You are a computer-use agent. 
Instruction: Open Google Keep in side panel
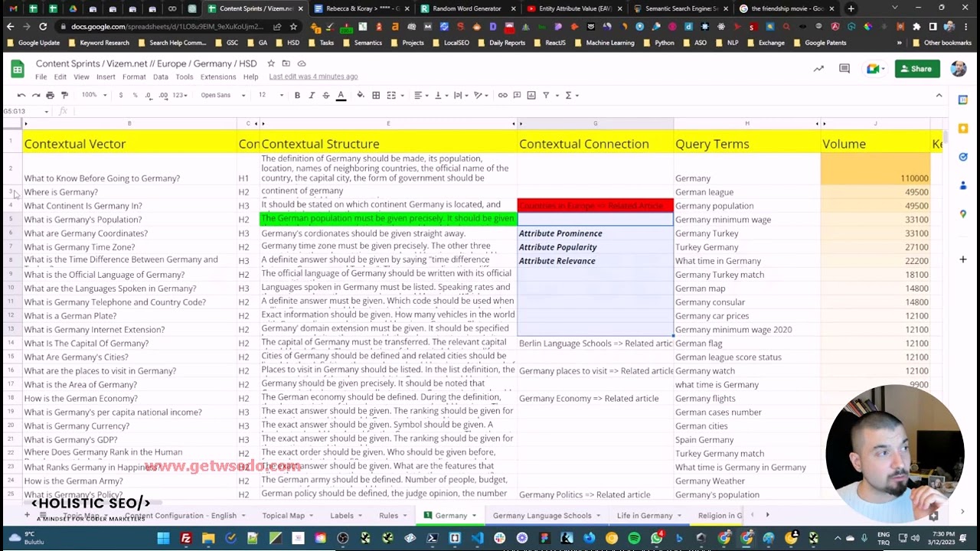coord(963,129)
